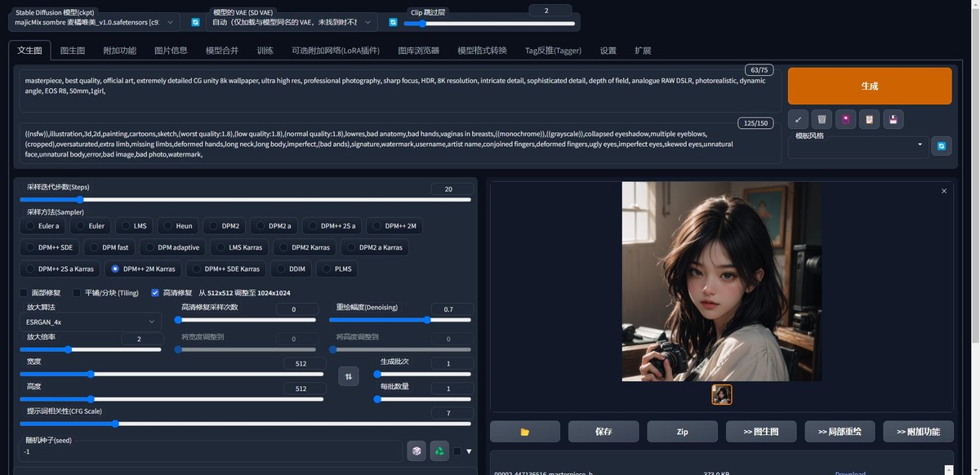Image resolution: width=980 pixels, height=475 pixels.
Task: Apply selected style via clipboard icon
Action: tap(869, 119)
